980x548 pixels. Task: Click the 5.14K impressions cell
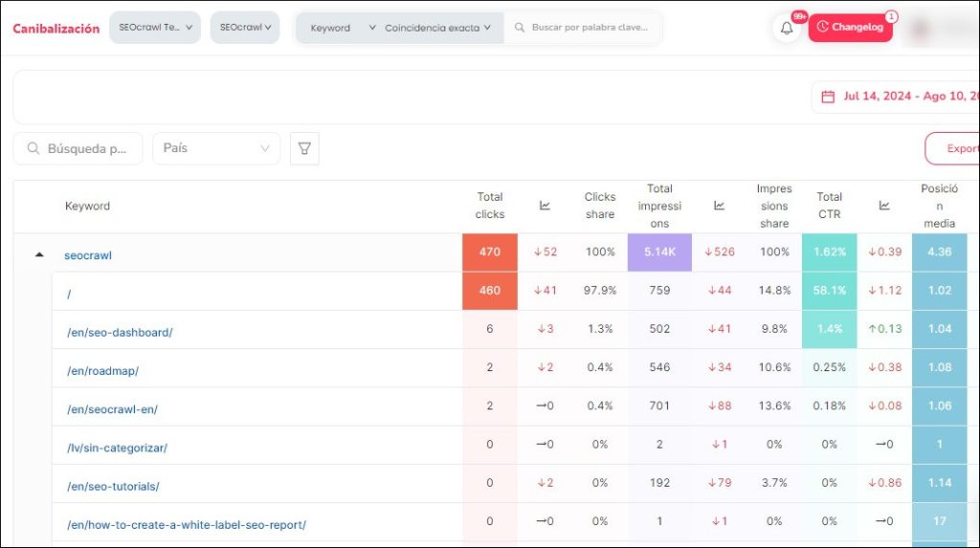pos(659,252)
